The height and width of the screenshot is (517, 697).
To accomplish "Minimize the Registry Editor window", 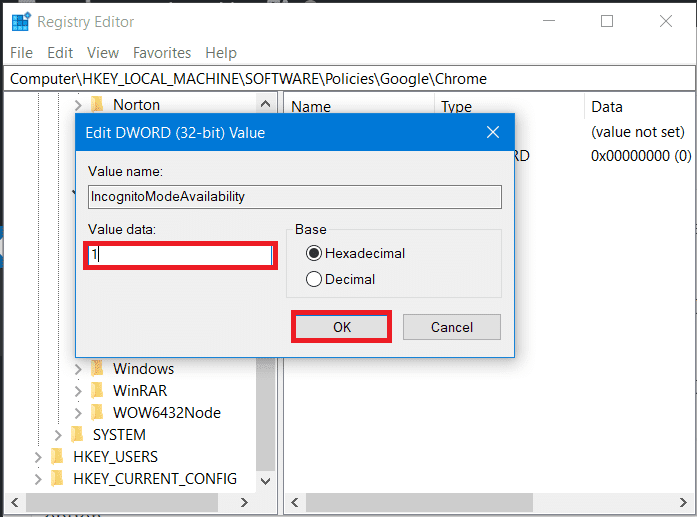I will tap(549, 21).
